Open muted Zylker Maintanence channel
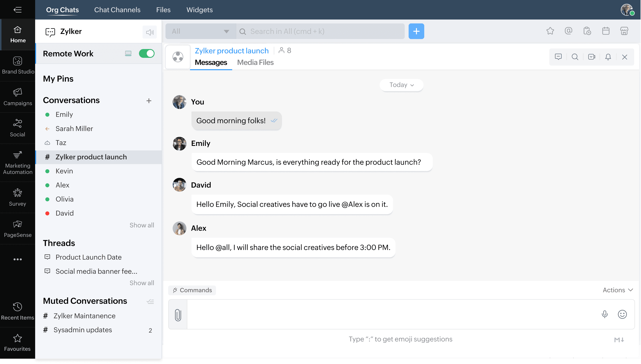This screenshot has height=364, width=641. 99,316
